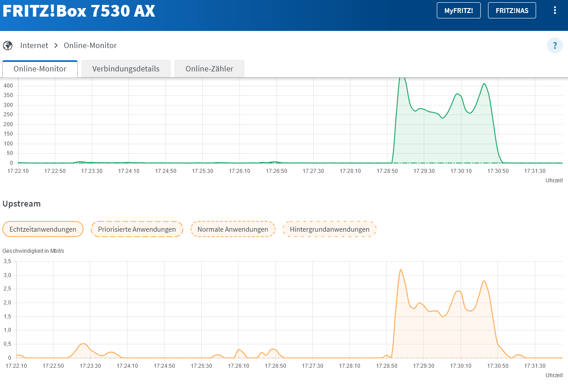This screenshot has width=568, height=392.
Task: Click the small upstream bump at 17:23:30
Action: click(83, 344)
